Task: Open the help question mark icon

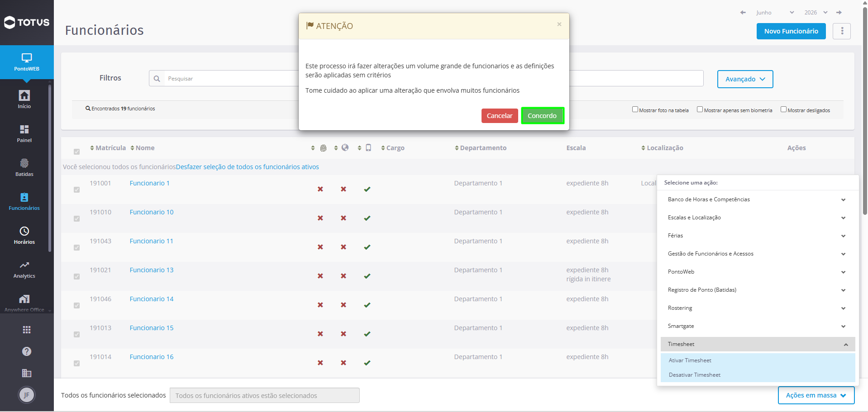Action: coord(27,351)
